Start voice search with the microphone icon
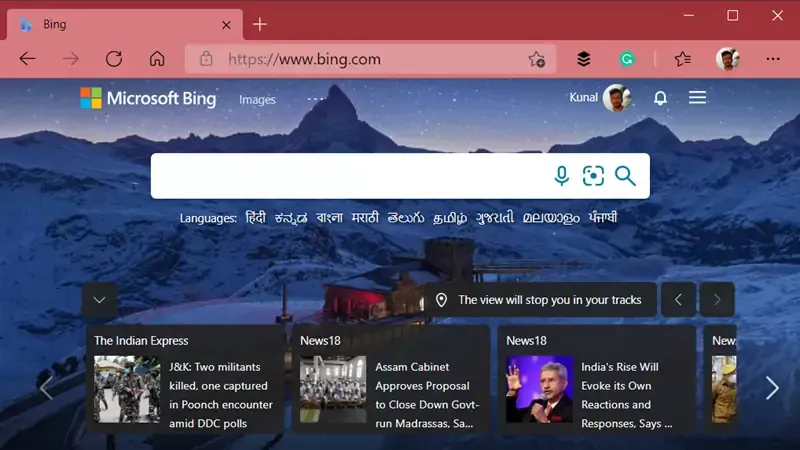 click(x=562, y=176)
